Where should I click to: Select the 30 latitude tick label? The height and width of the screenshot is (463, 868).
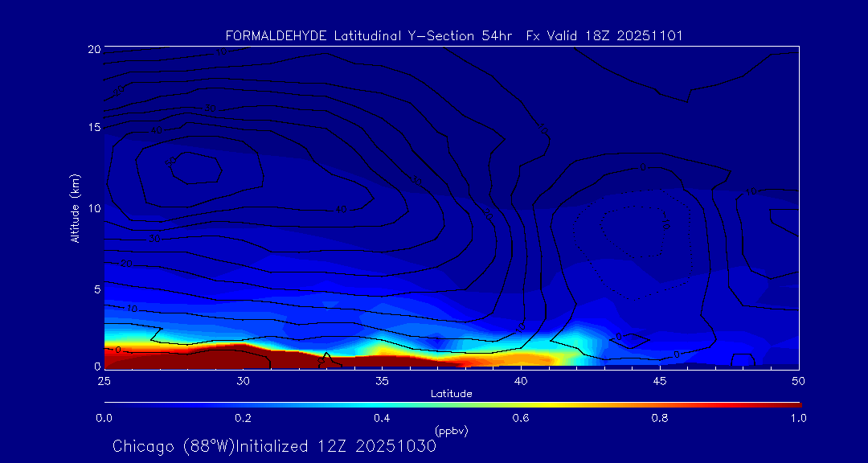(243, 380)
